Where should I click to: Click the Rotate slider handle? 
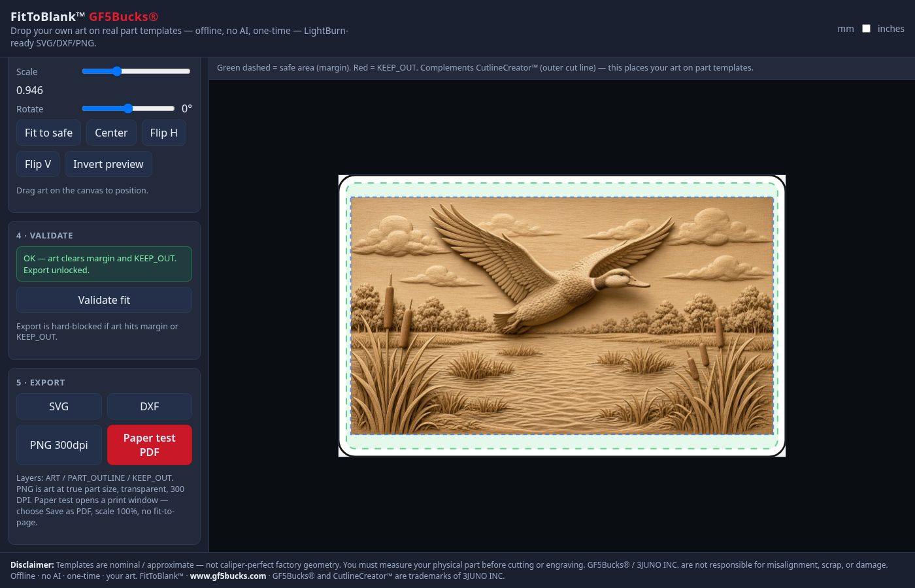click(128, 108)
